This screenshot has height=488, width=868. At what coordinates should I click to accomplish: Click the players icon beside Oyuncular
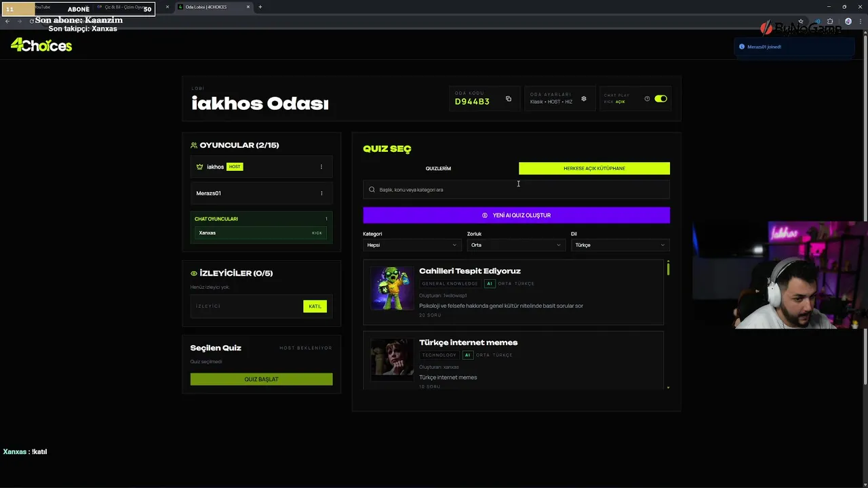click(x=194, y=145)
